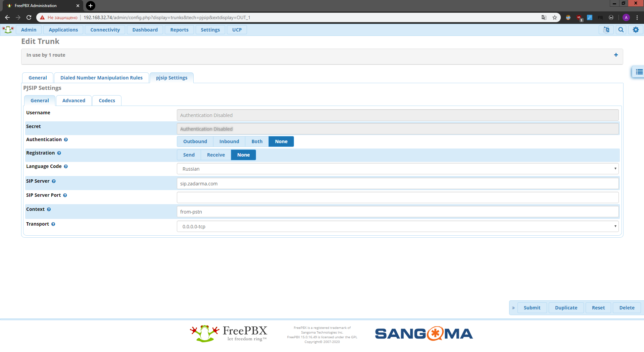The image size is (644, 352).
Task: Click the search magnifier icon
Action: click(621, 30)
